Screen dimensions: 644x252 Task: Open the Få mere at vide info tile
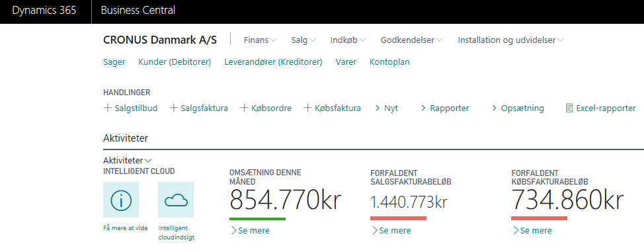click(121, 200)
